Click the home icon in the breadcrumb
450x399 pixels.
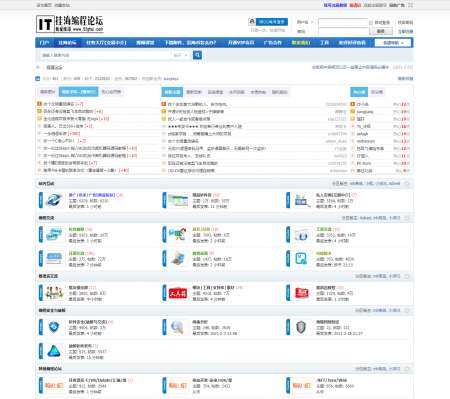(38, 67)
